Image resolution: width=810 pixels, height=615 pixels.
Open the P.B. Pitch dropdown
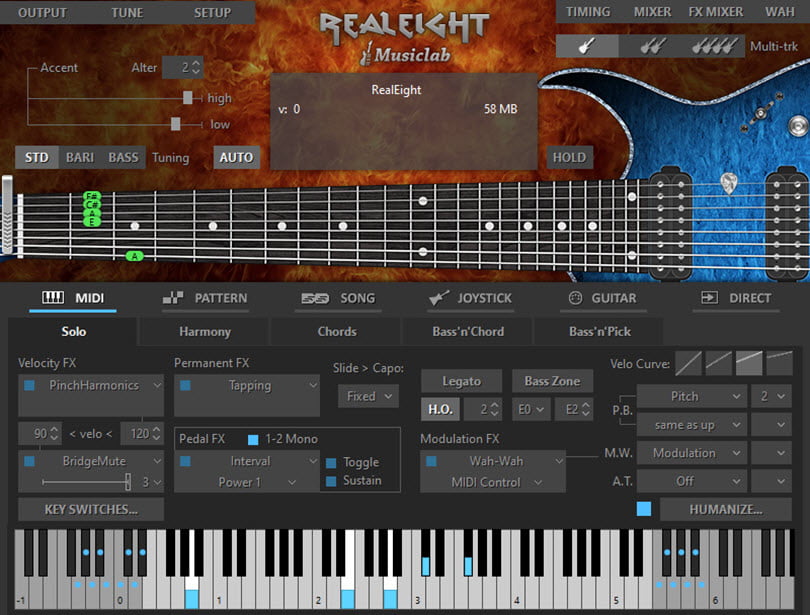pos(692,397)
